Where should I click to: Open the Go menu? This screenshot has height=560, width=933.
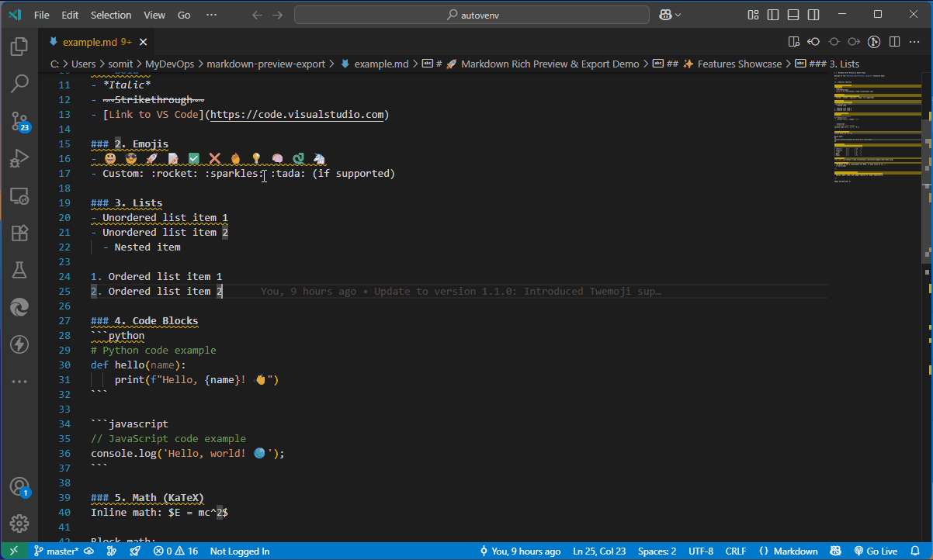(x=184, y=15)
